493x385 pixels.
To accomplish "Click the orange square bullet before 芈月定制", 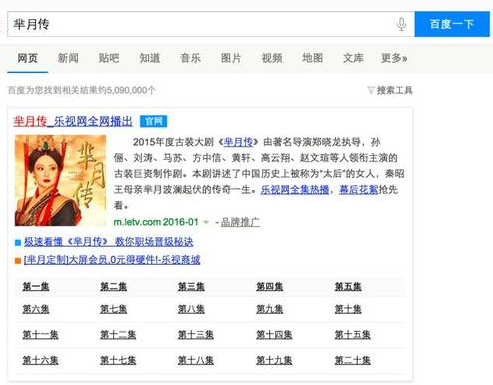I will 18,260.
